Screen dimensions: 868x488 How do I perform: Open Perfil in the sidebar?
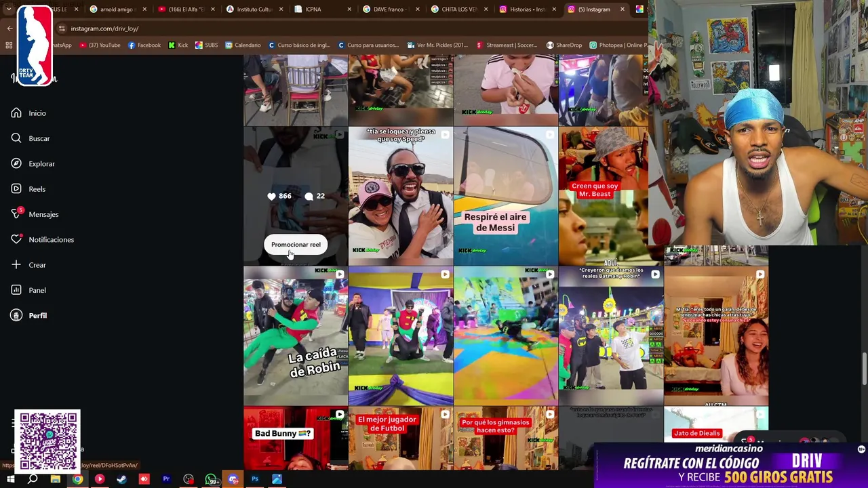tap(29, 315)
